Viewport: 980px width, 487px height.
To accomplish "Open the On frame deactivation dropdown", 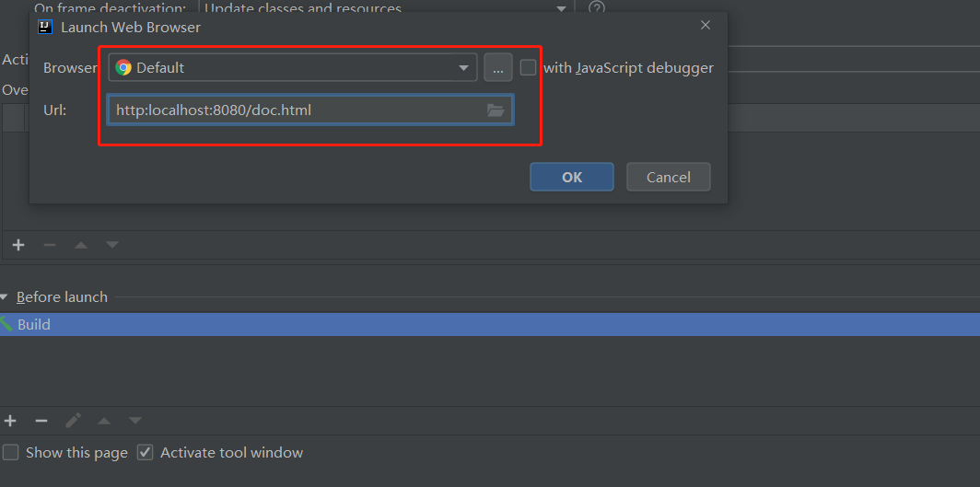I will tap(386, 7).
